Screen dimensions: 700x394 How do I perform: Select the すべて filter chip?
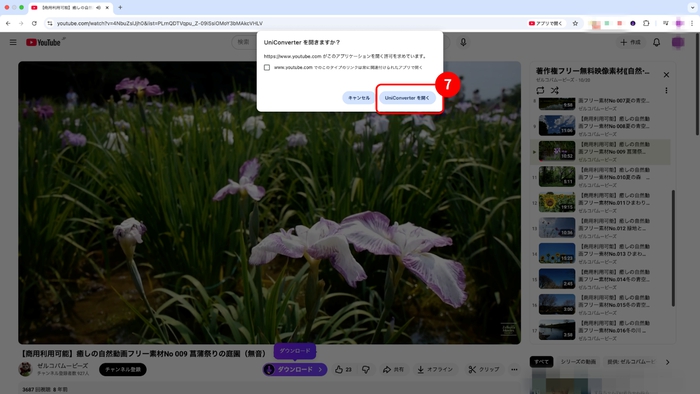(x=542, y=362)
